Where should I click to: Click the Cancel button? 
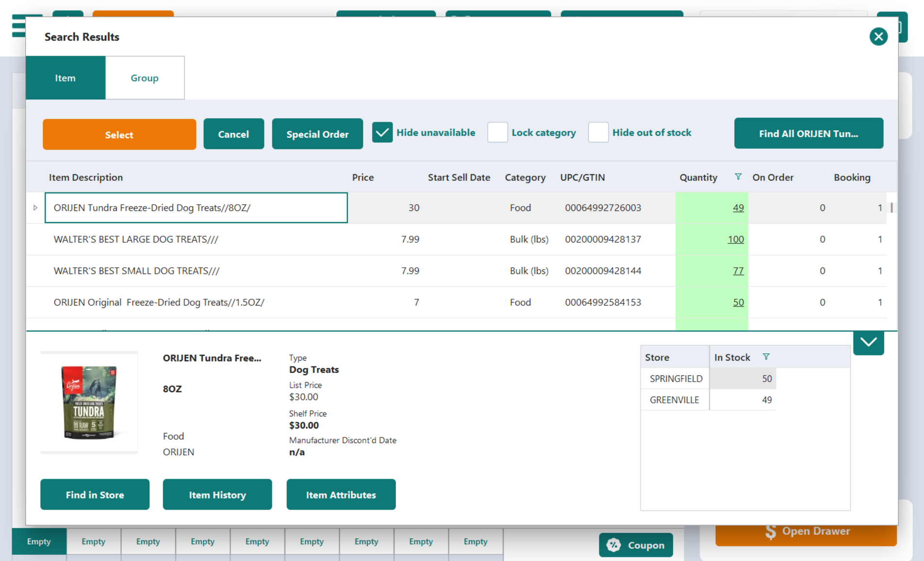pos(233,134)
